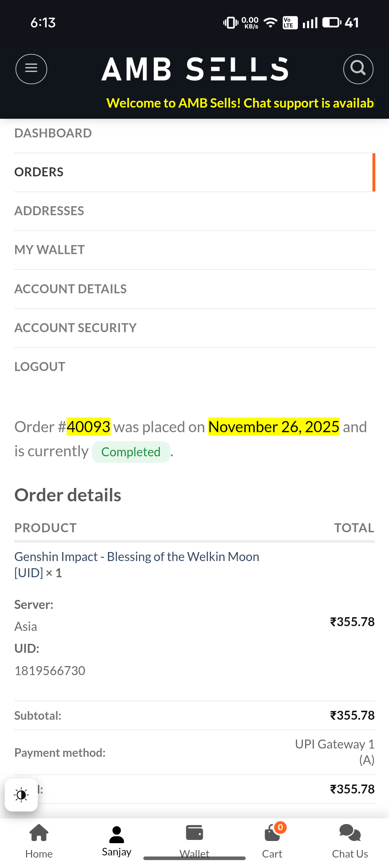Image resolution: width=389 pixels, height=868 pixels.
Task: Tap the AMB Sells logo
Action: click(x=194, y=69)
